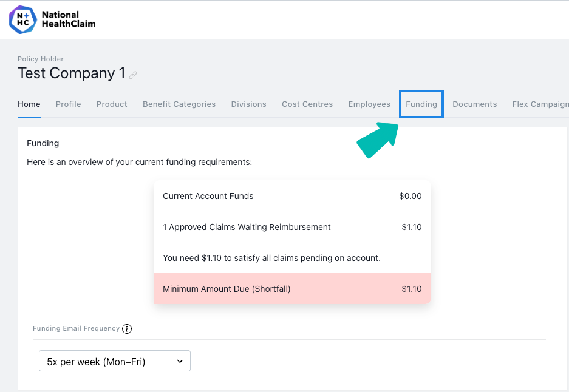569x392 pixels.
Task: Open the Divisions tab
Action: pos(248,104)
